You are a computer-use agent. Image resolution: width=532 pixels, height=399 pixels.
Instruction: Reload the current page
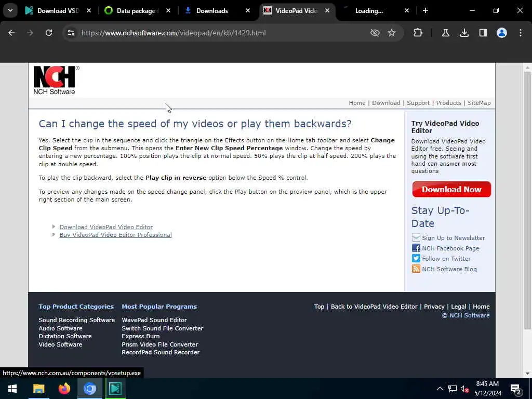(49, 33)
